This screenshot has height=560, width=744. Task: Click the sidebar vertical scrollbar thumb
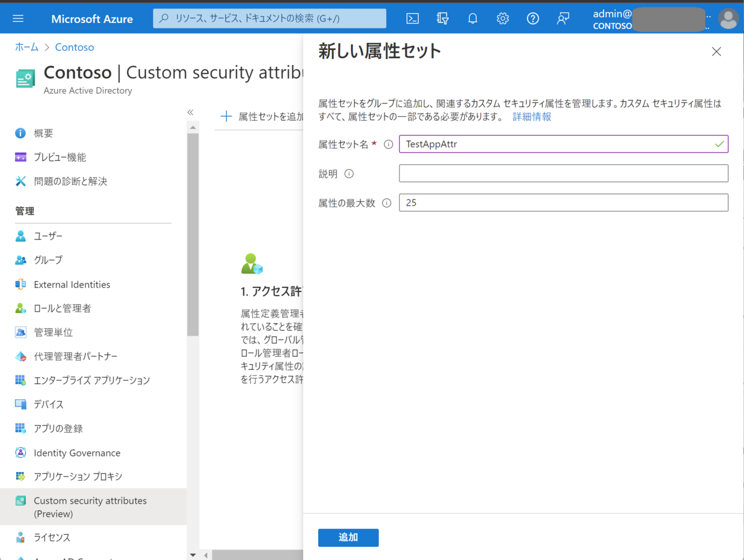[193, 234]
